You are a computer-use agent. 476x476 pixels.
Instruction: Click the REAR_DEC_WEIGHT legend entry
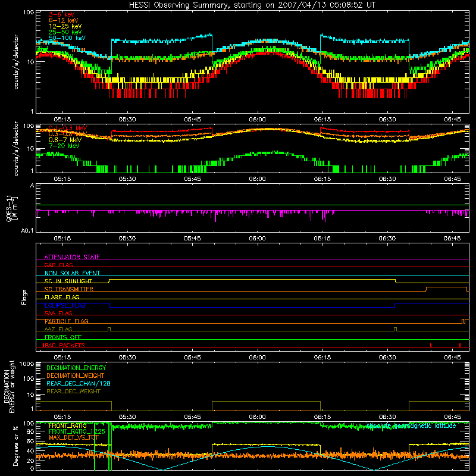[73, 392]
